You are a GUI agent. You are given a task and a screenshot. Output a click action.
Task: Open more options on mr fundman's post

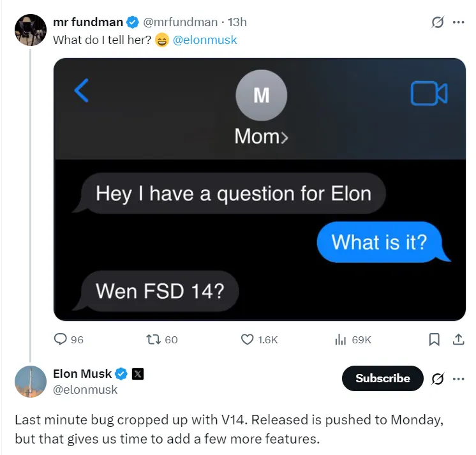[x=458, y=22]
